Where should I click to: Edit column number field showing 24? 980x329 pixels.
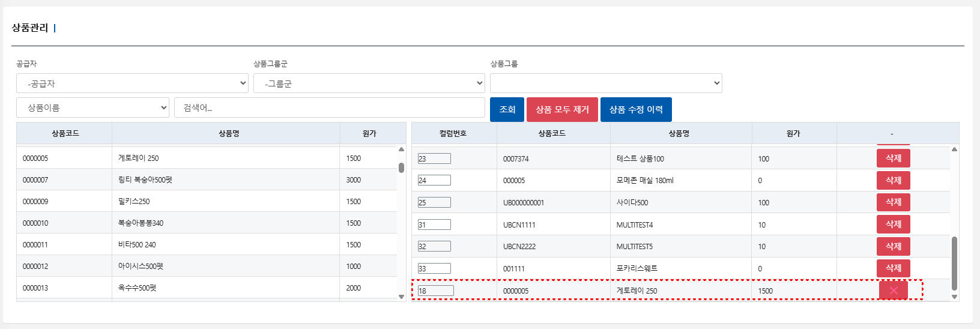[434, 180]
